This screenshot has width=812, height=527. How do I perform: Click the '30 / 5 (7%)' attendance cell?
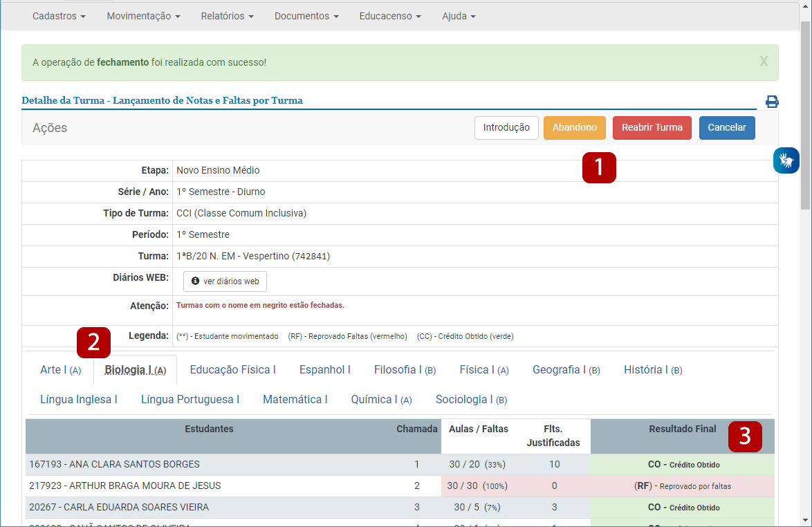(x=477, y=508)
